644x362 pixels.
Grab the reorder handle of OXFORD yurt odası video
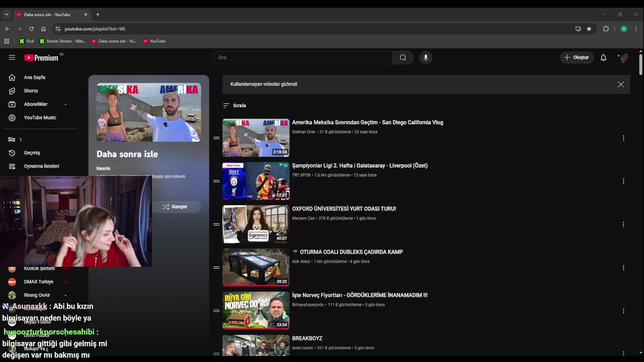pyautogui.click(x=216, y=224)
